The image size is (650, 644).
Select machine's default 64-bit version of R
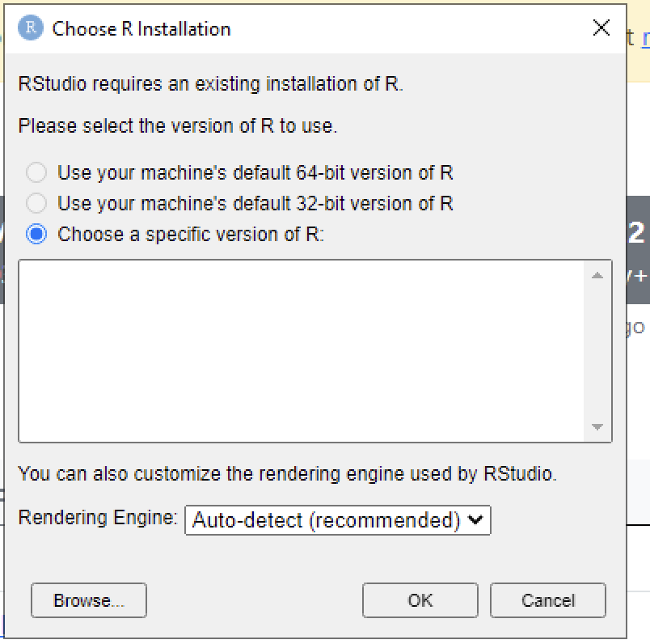(35, 172)
